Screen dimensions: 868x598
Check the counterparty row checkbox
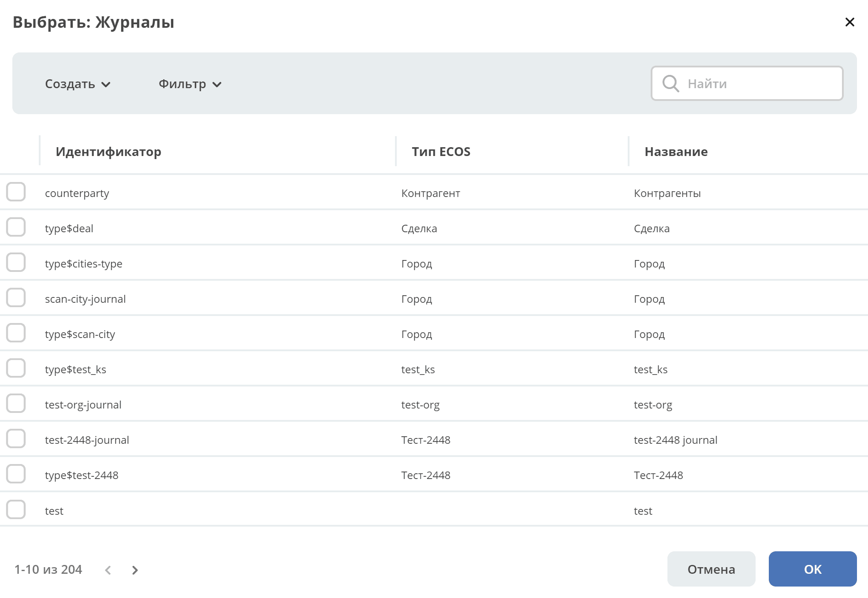click(16, 192)
